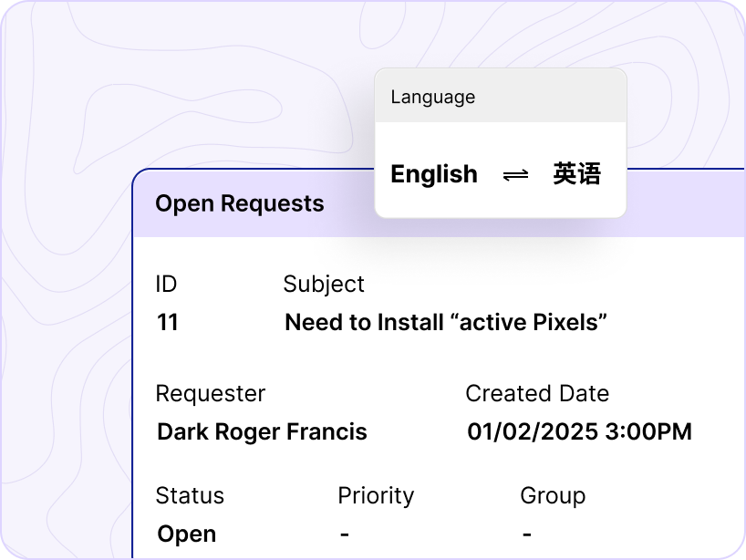Click the ID column label
Image resolution: width=746 pixels, height=560 pixels.
tap(166, 285)
